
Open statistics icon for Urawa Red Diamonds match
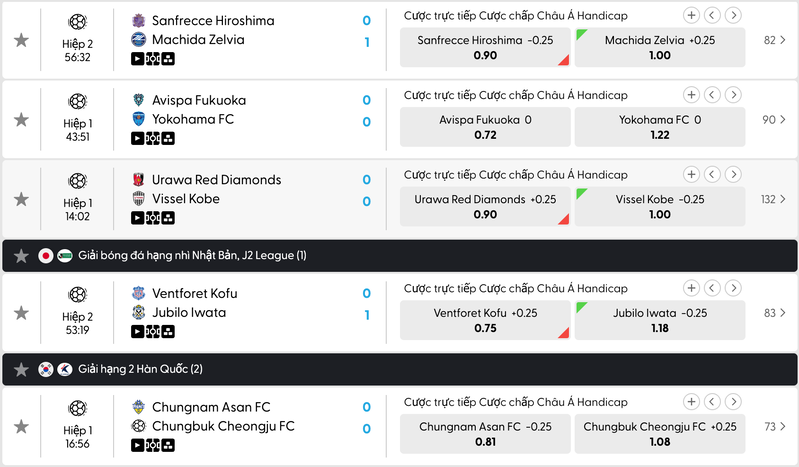coord(168,218)
